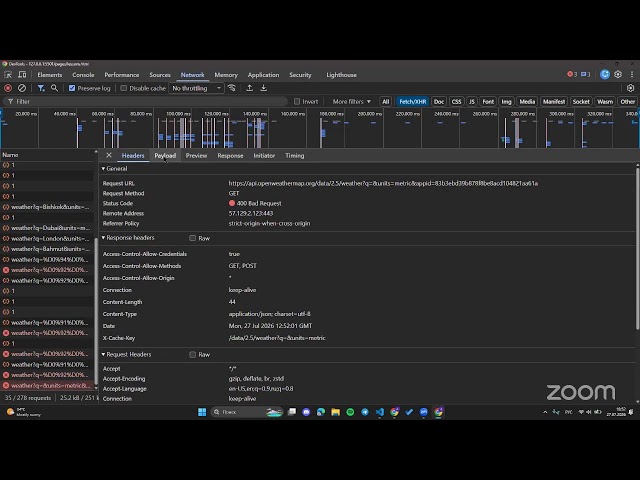Select the weather?q=Bishkek request row
Screen dimensions: 640x480
pyautogui.click(x=47, y=207)
